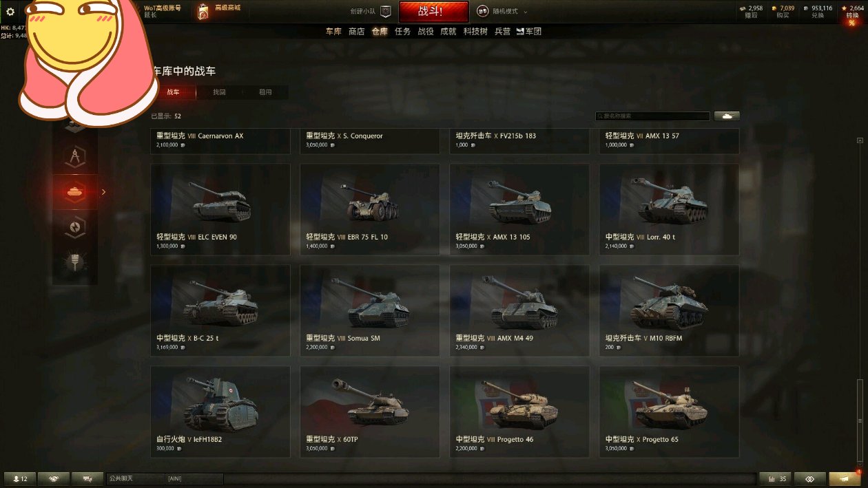Select the 租用 rental tab

coord(265,92)
